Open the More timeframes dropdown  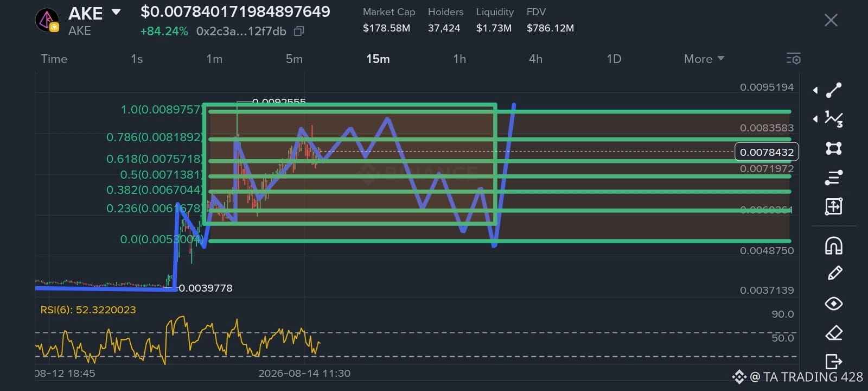click(x=704, y=59)
